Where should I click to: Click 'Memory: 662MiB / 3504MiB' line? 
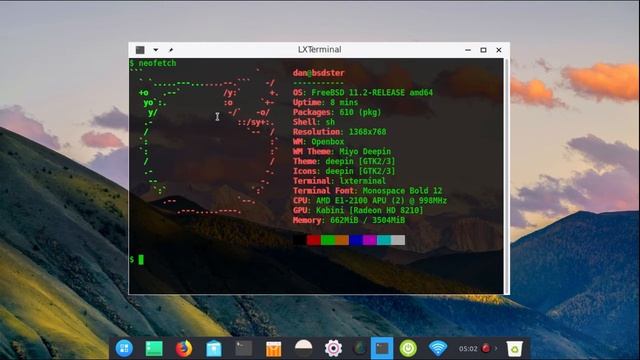349,220
